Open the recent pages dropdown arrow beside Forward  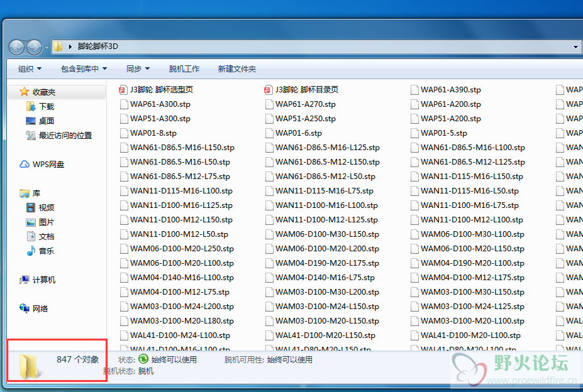pyautogui.click(x=47, y=48)
